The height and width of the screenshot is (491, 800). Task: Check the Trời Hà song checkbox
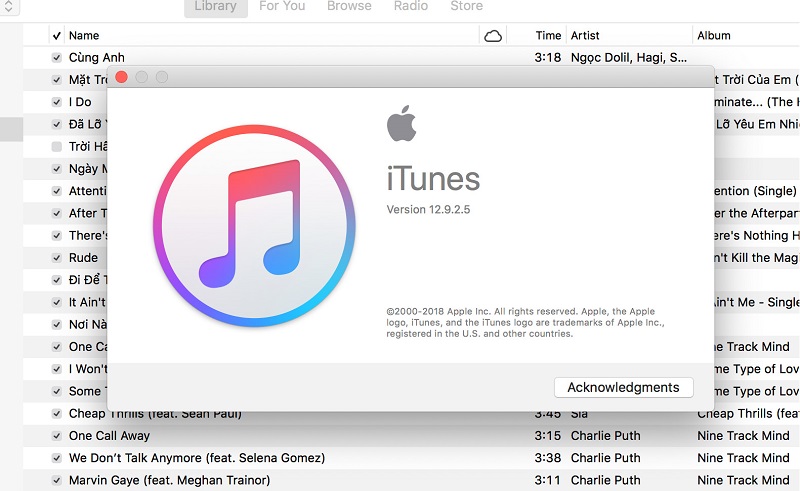(x=57, y=147)
